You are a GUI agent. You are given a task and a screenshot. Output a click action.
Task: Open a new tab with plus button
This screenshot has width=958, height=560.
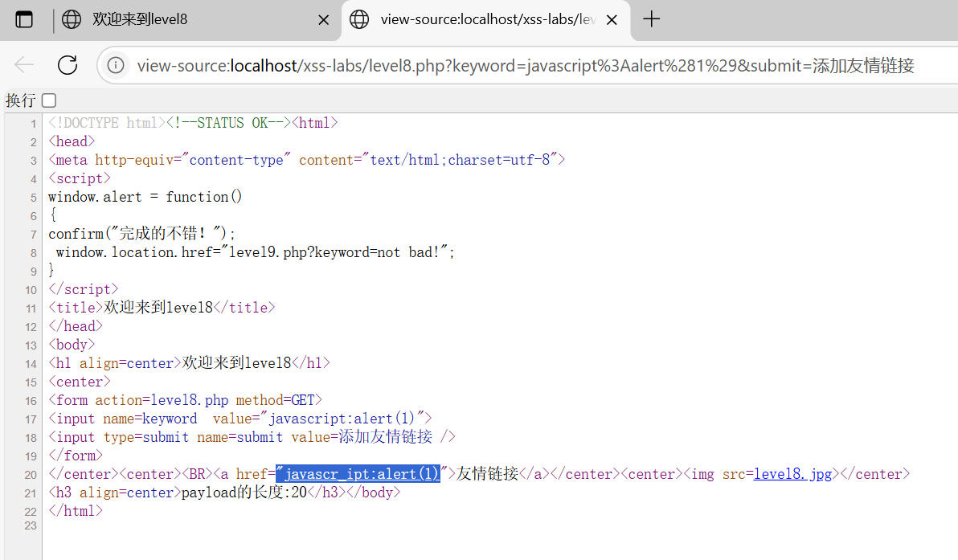pos(651,19)
